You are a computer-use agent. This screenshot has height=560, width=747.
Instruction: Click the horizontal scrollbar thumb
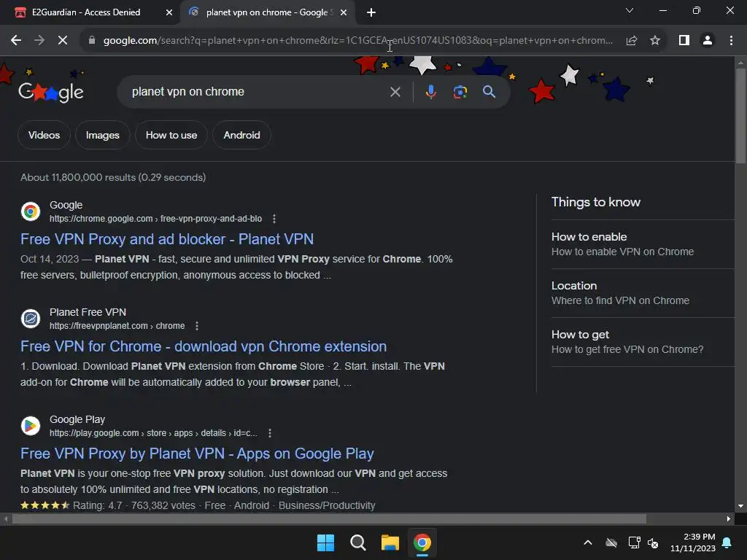(x=329, y=518)
